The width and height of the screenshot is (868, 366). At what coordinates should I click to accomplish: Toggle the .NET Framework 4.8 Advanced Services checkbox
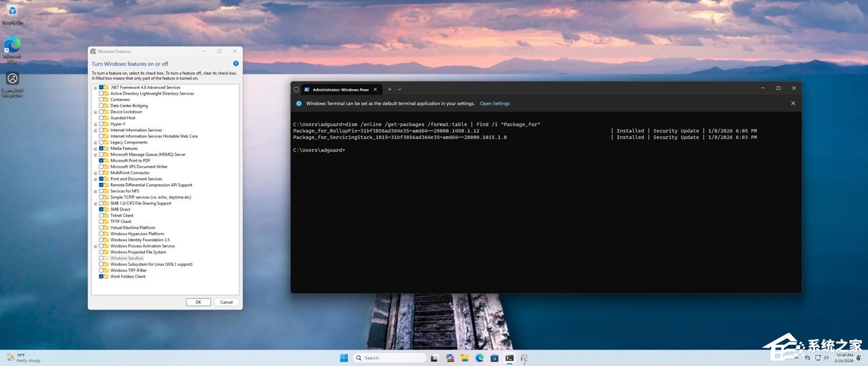101,87
